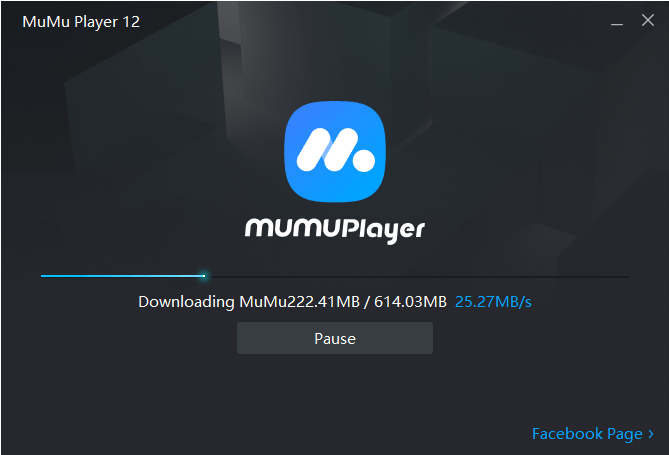Image resolution: width=669 pixels, height=455 pixels.
Task: Click the Player part of the wordmark
Action: [x=383, y=230]
